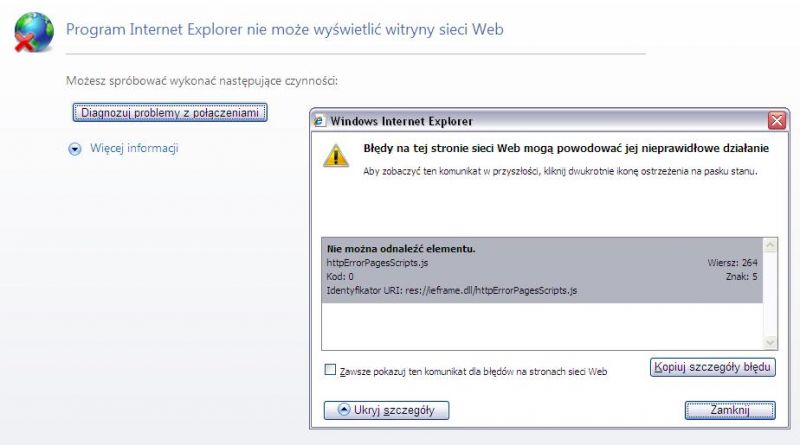Run Diagnozuj problemy z połączeniami
Screen dimensions: 800x445
pyautogui.click(x=170, y=112)
